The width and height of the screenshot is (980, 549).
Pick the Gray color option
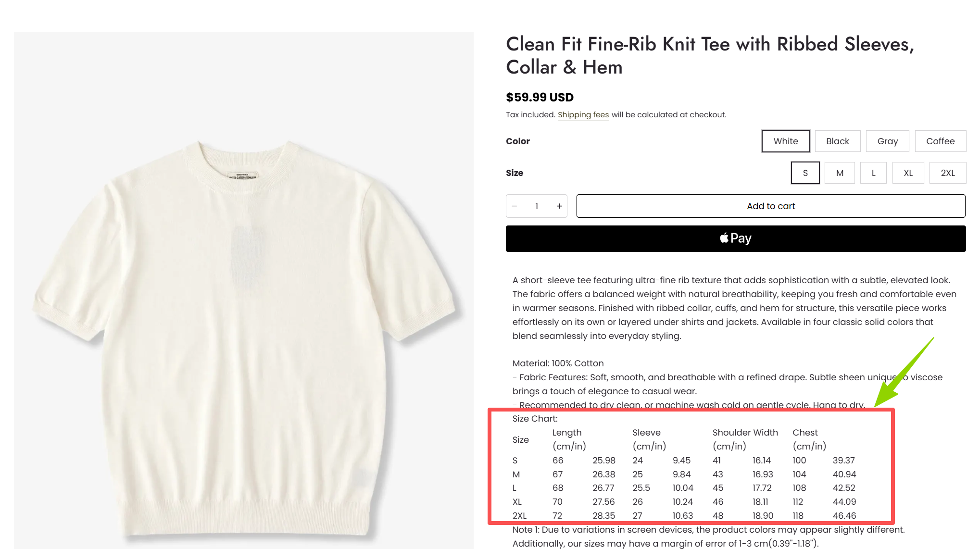[x=887, y=141]
